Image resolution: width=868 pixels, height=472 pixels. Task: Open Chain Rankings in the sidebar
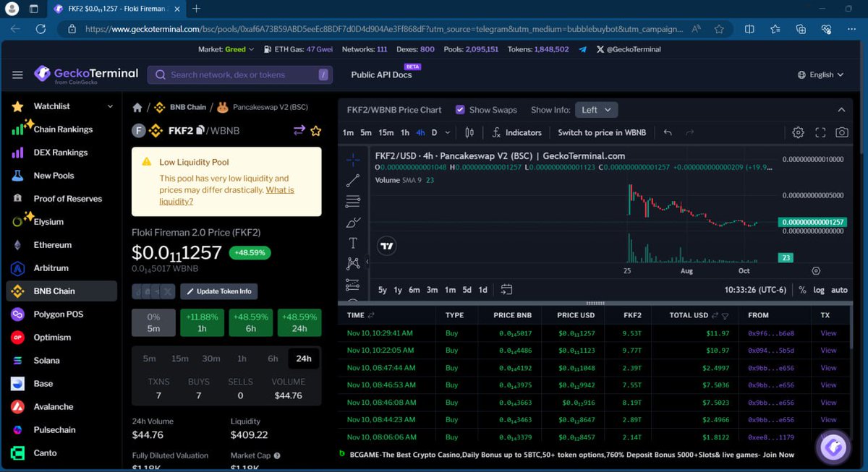click(63, 129)
